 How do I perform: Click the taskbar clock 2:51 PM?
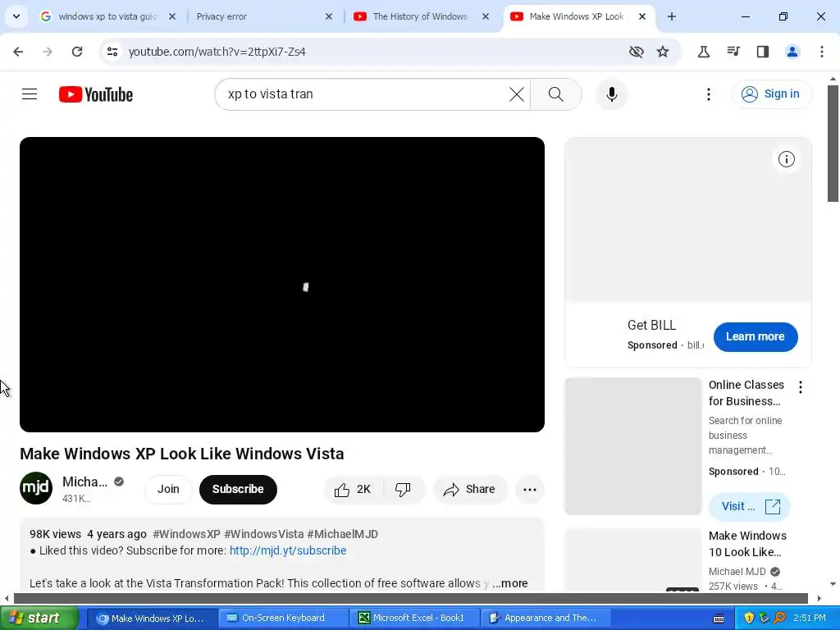[x=810, y=619]
